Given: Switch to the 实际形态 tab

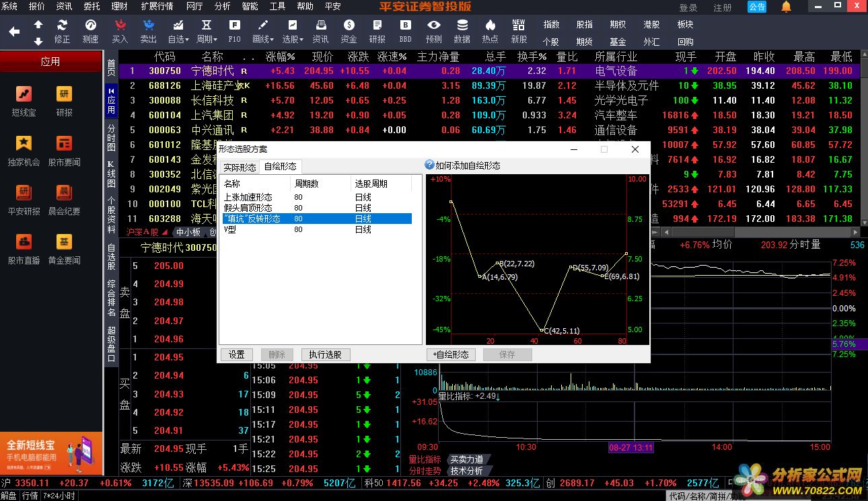Looking at the screenshot, I should 240,167.
